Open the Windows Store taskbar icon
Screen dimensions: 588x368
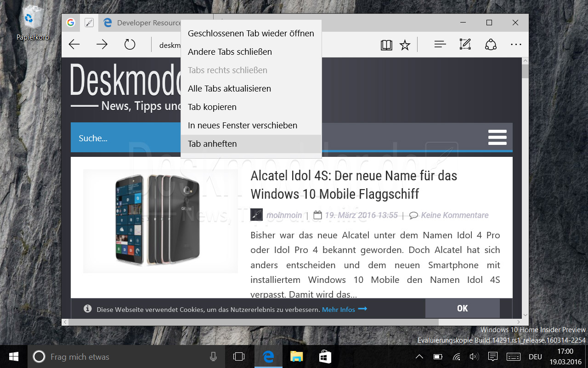pyautogui.click(x=325, y=356)
